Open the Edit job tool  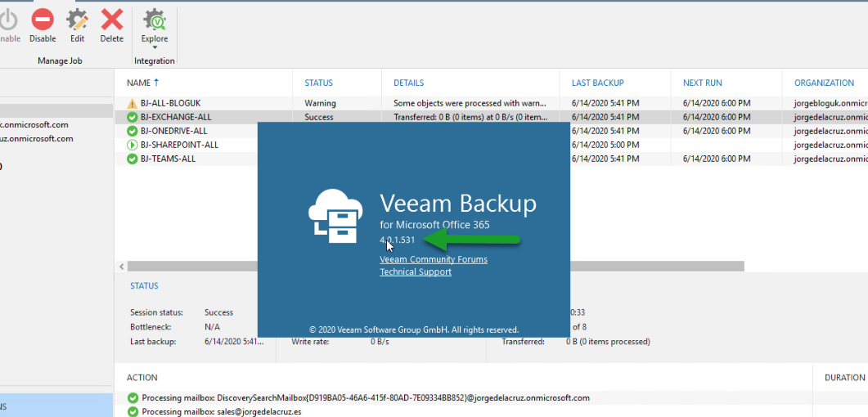tap(77, 20)
